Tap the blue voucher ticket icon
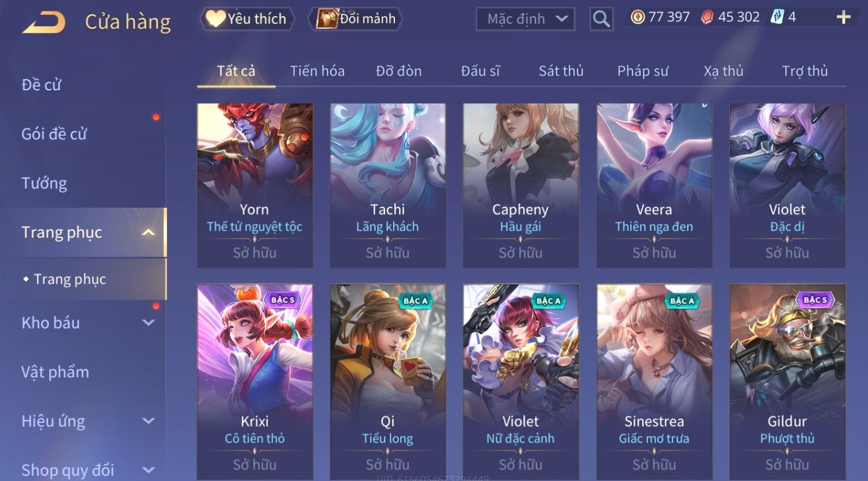 pyautogui.click(x=777, y=17)
